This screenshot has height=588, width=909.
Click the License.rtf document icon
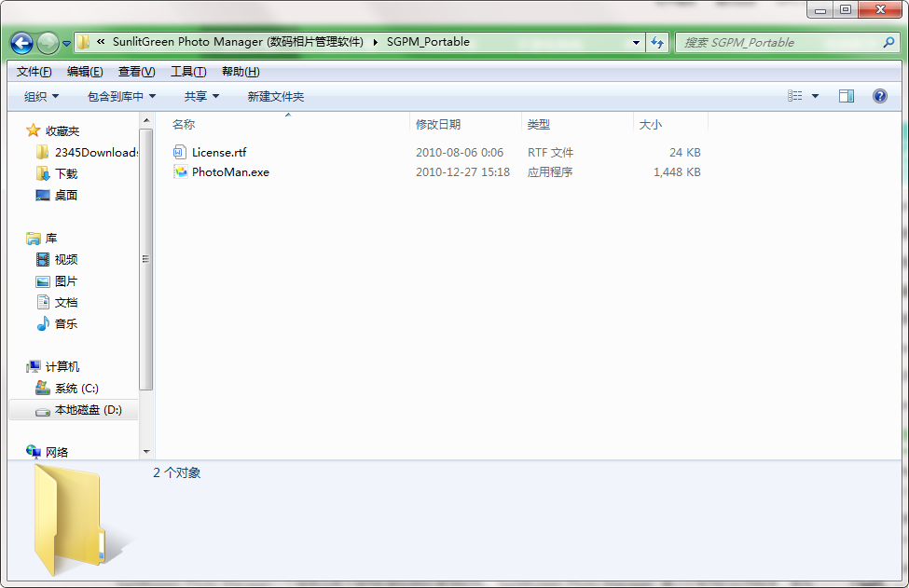point(180,153)
